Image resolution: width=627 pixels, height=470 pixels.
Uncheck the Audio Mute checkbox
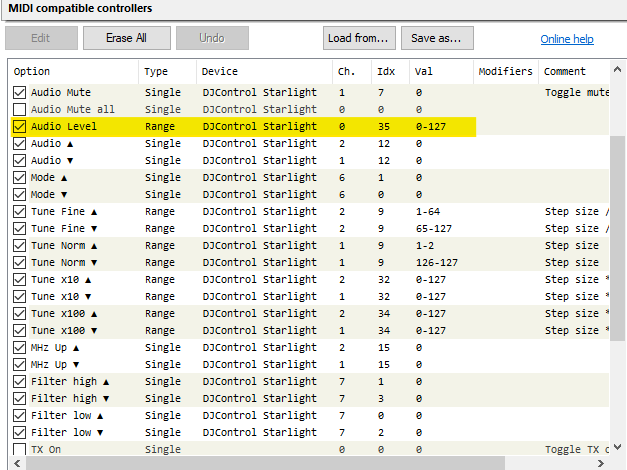pos(20,92)
